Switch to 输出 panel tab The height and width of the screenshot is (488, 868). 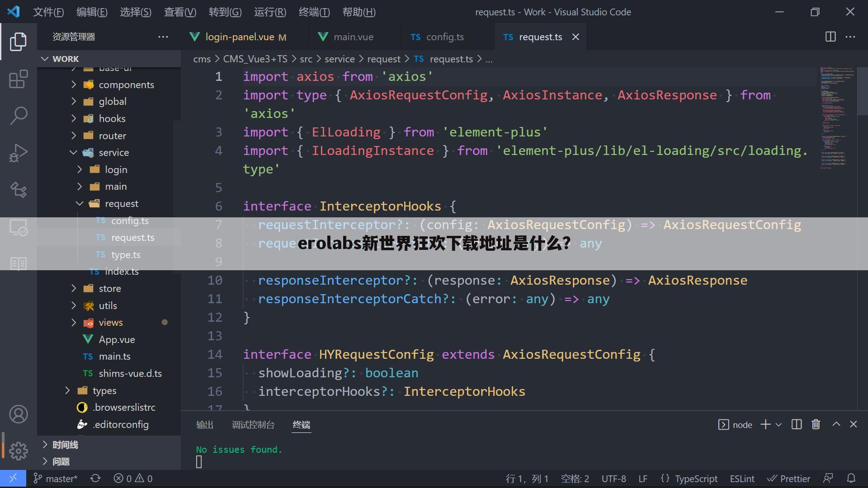[x=205, y=425]
